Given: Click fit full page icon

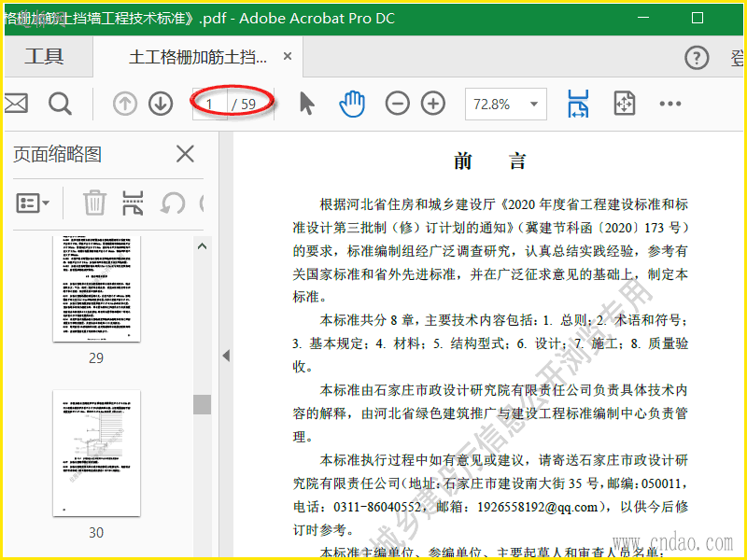Looking at the screenshot, I should click(624, 104).
